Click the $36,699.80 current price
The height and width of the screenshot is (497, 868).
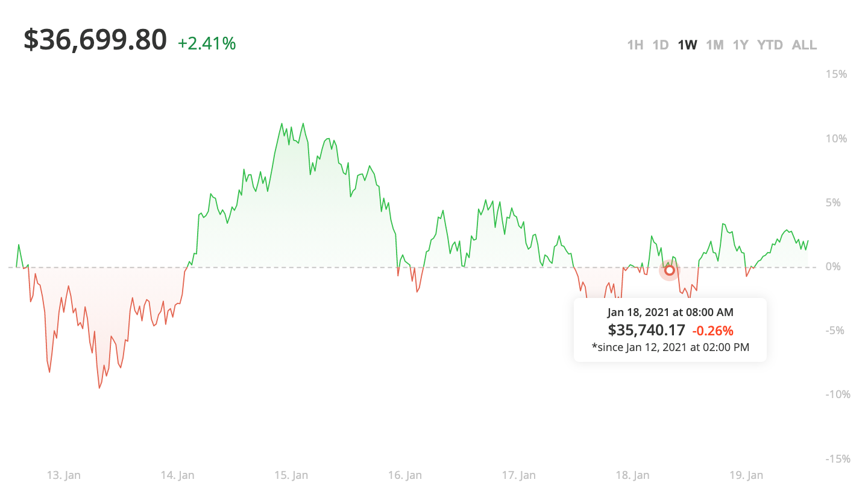coord(95,40)
